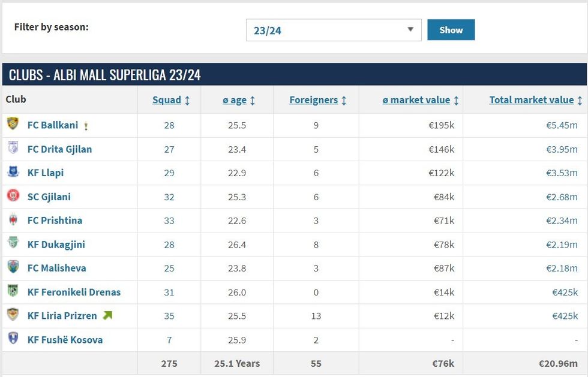Select the FC Ballkani club crest
Screen dimensions: 588x377
(x=11, y=125)
